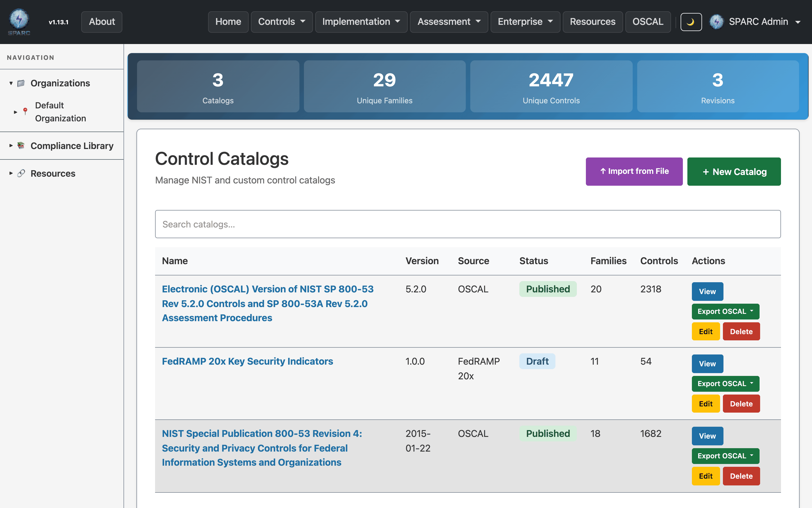Open the Controls dropdown menu
Screen dimensions: 812x508
point(281,22)
